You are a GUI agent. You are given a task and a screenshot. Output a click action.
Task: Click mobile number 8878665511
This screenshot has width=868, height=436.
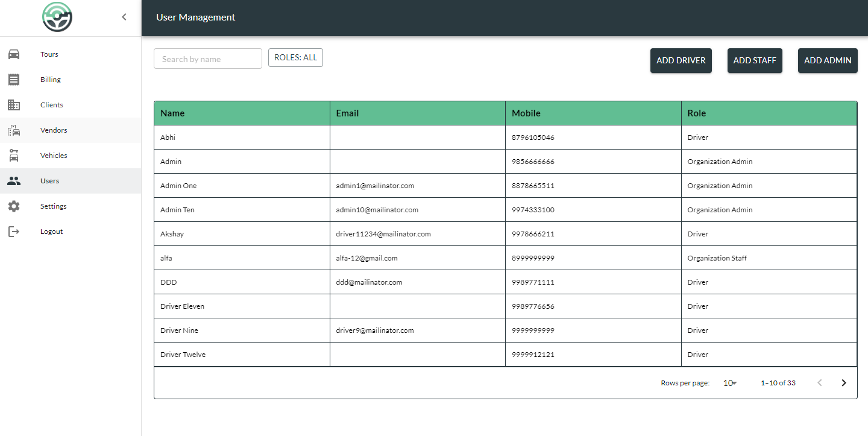tap(533, 186)
